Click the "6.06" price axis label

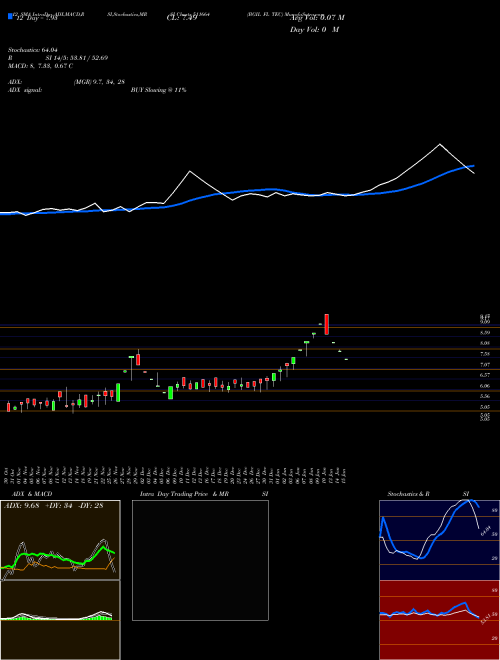click(485, 386)
